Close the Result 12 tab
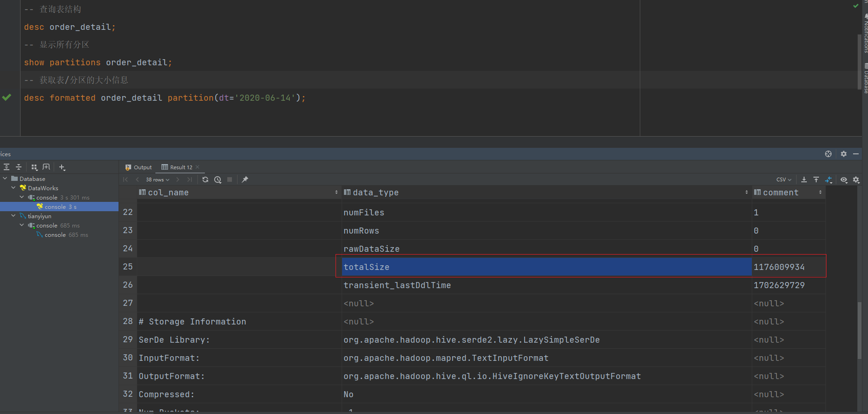 click(197, 167)
